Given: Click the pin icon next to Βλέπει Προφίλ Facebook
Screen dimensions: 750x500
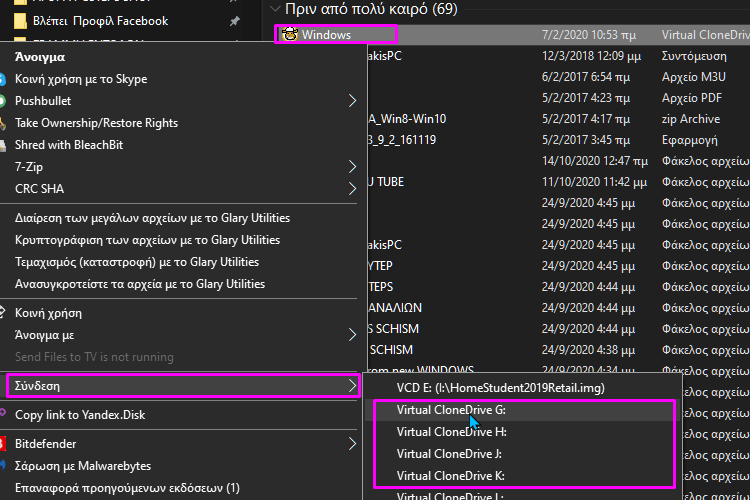Looking at the screenshot, I should [x=234, y=21].
